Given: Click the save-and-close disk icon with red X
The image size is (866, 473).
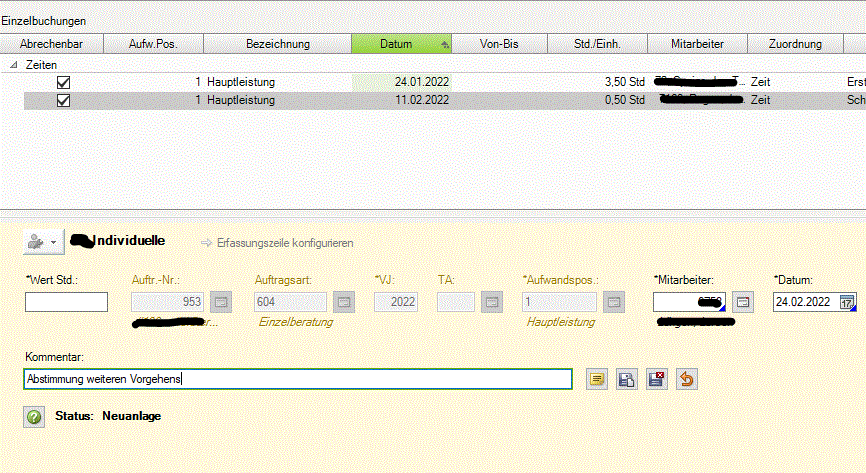Looking at the screenshot, I should point(657,379).
